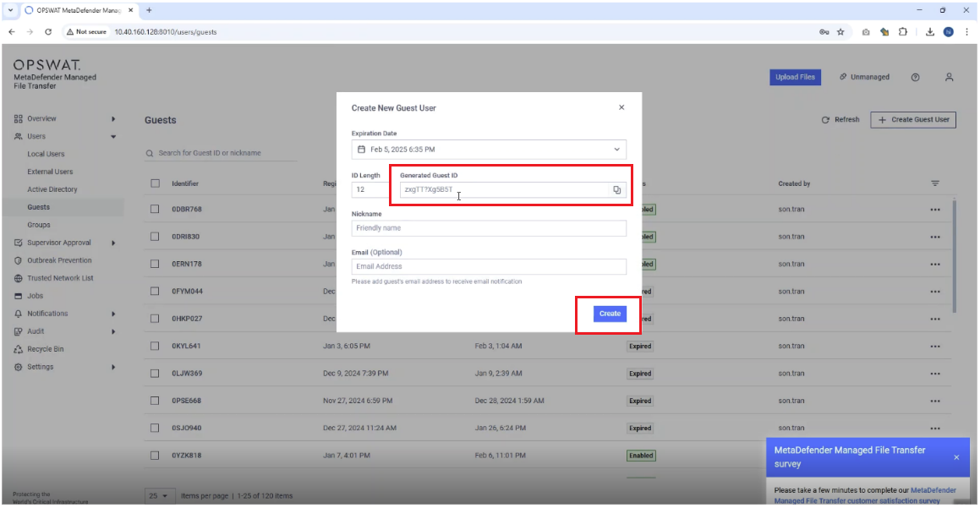Open Trusted Network List
980x508 pixels.
pyautogui.click(x=60, y=278)
